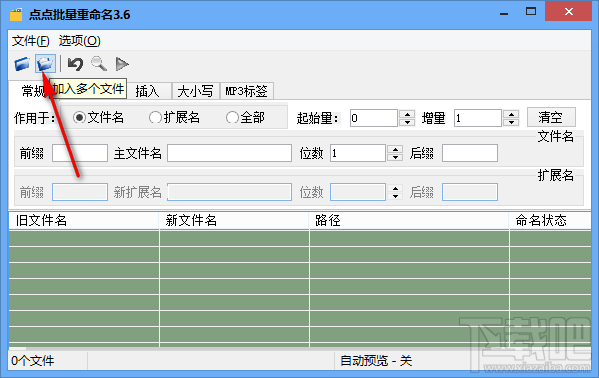Click the extension 位数 up arrow
Image resolution: width=599 pixels, height=378 pixels.
(x=395, y=188)
